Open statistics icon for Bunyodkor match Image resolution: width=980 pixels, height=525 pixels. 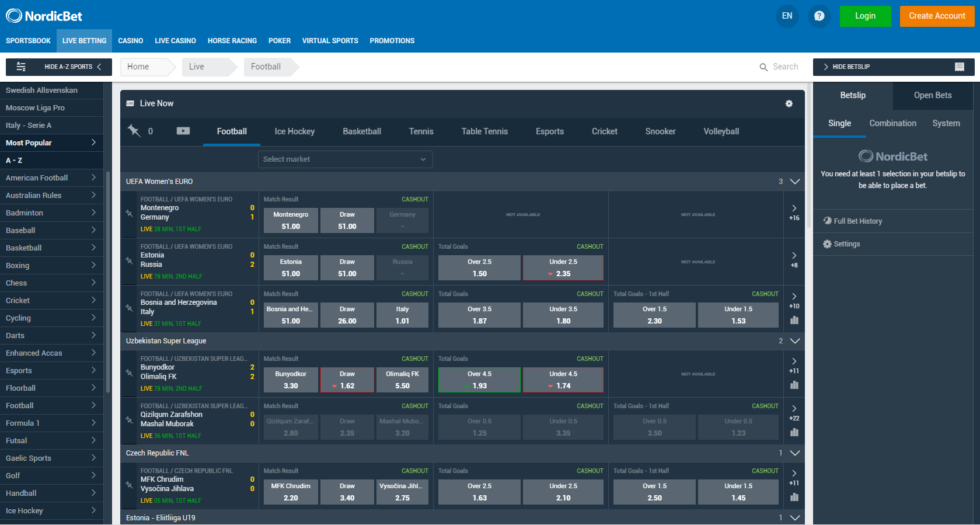tap(794, 385)
